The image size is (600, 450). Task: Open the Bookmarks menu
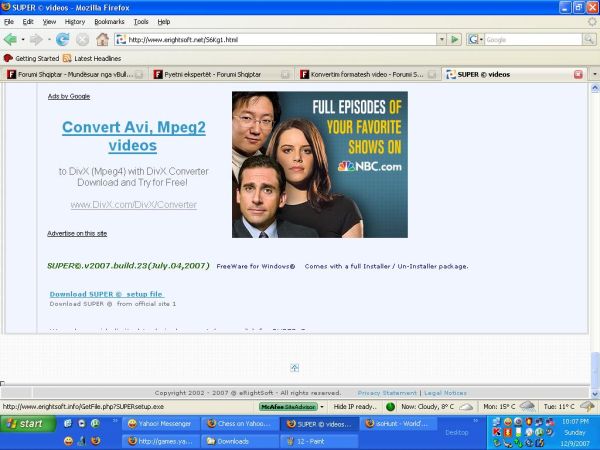coord(109,22)
